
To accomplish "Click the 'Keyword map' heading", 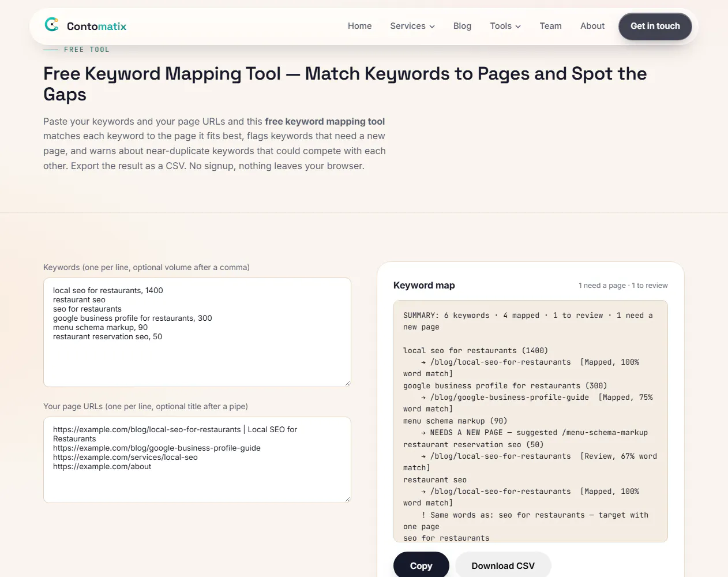I will pos(424,285).
